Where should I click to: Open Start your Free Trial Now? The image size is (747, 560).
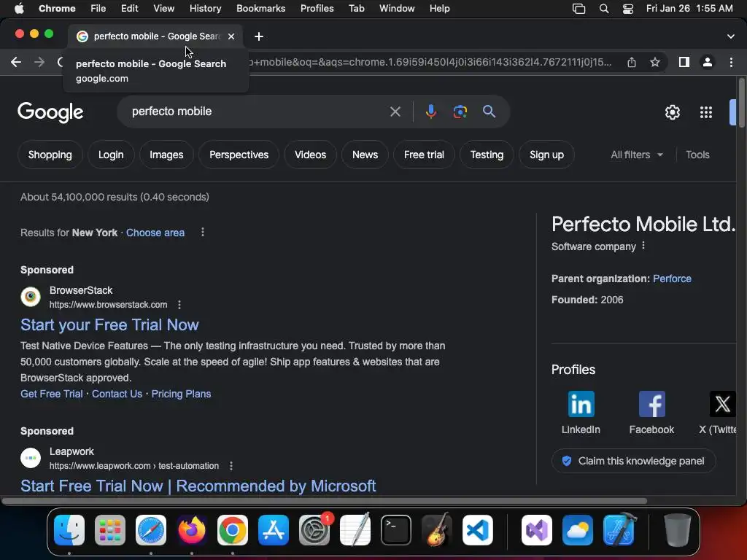pos(109,324)
